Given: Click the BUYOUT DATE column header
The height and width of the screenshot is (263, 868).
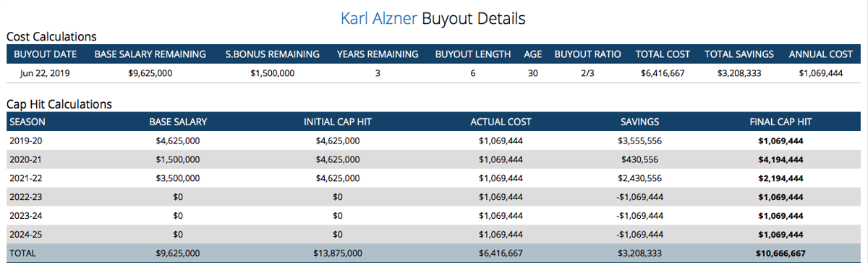Looking at the screenshot, I should click(x=46, y=54).
